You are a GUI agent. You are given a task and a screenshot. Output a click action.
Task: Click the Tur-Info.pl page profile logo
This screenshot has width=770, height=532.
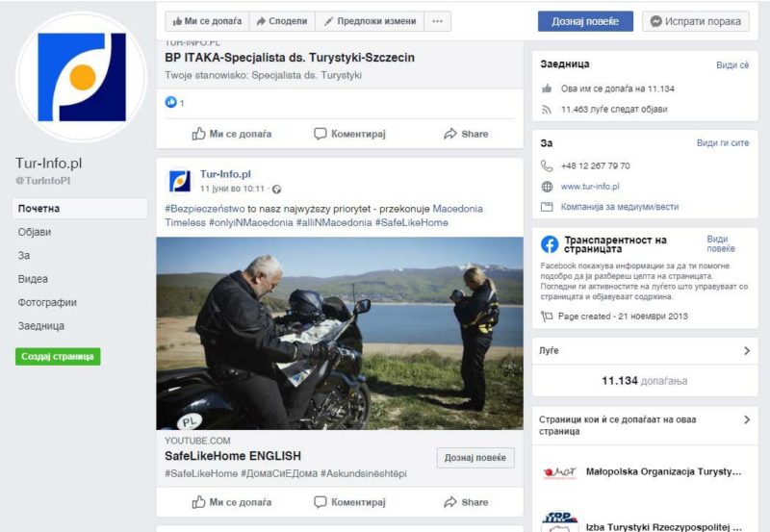(x=82, y=77)
